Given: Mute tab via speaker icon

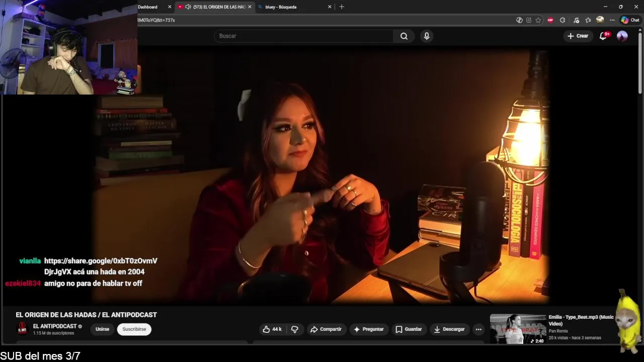Looking at the screenshot, I should point(188,7).
